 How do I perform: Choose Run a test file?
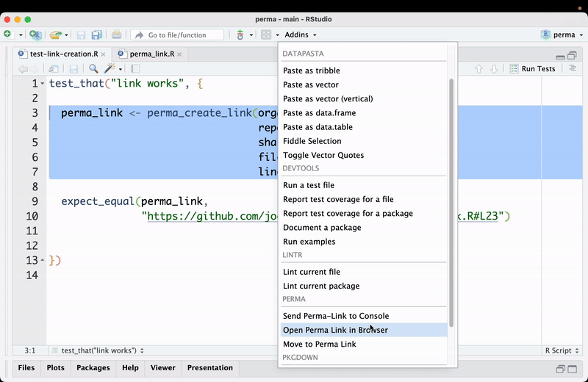click(308, 185)
